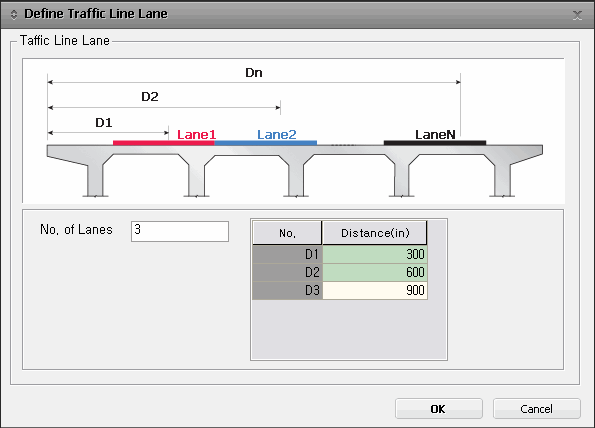Viewport: 595px width, 428px height.
Task: Click the Distance(in) column header
Action: pos(375,233)
